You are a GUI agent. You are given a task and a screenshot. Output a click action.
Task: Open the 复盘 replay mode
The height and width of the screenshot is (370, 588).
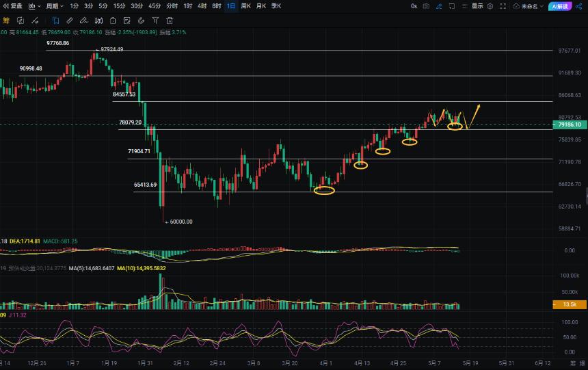tap(12, 6)
